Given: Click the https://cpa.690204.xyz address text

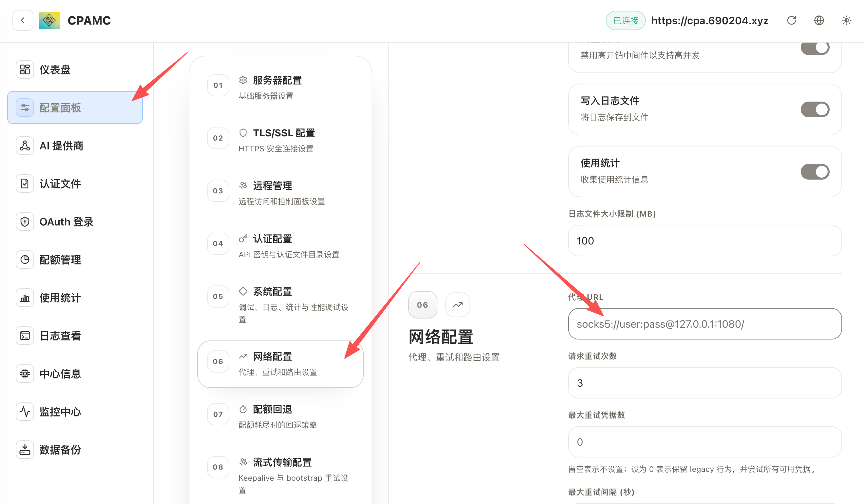Looking at the screenshot, I should (709, 21).
